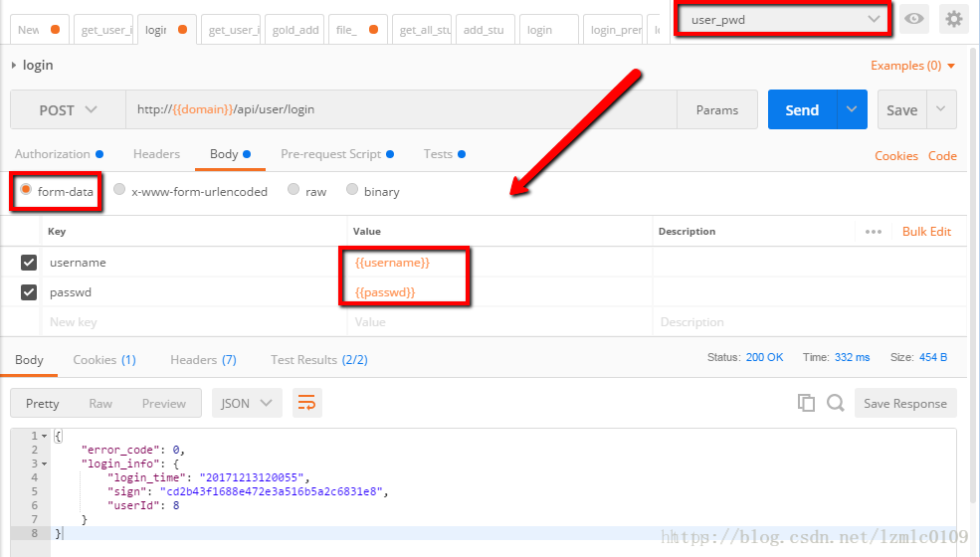This screenshot has width=980, height=557.
Task: Click the {{username}} value field
Action: coord(500,263)
